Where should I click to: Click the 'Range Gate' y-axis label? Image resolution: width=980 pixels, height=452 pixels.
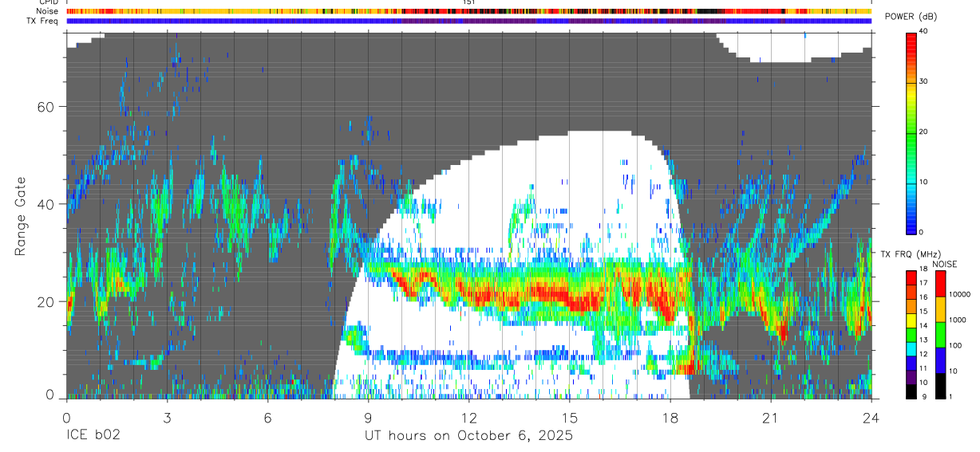pyautogui.click(x=20, y=216)
